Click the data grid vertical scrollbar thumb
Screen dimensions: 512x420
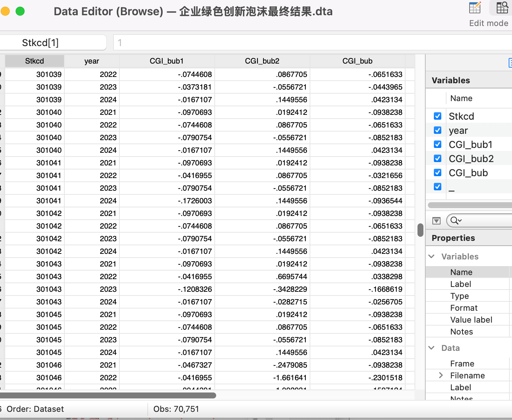(420, 230)
